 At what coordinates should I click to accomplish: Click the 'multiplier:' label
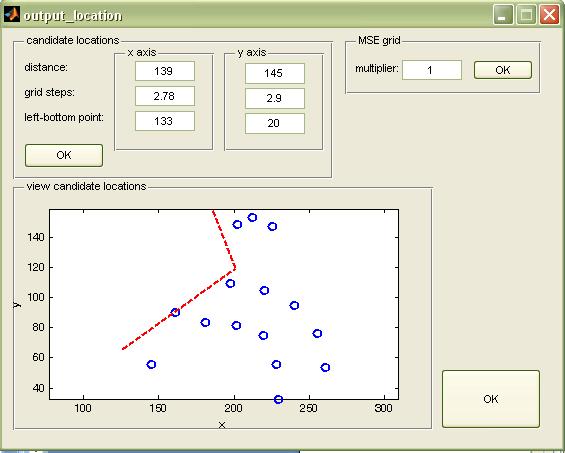pyautogui.click(x=377, y=68)
